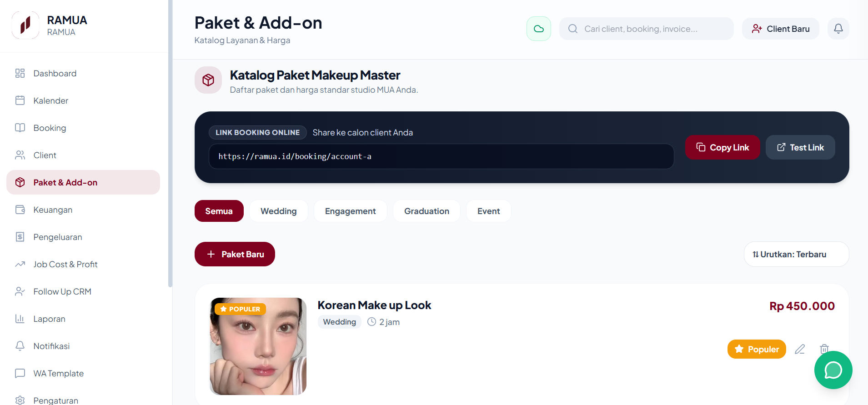868x405 pixels.
Task: Focus the Cari client search field
Action: 646,29
